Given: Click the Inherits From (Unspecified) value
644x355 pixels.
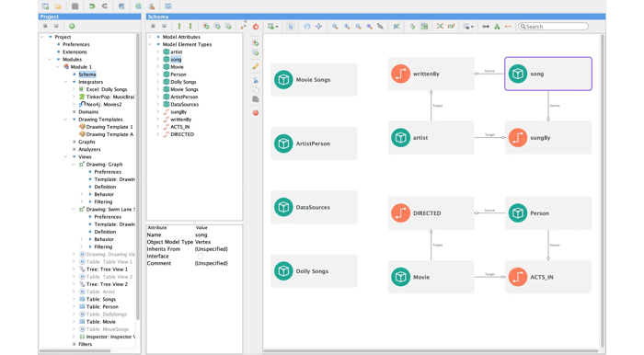Looking at the screenshot, I should 211,249.
